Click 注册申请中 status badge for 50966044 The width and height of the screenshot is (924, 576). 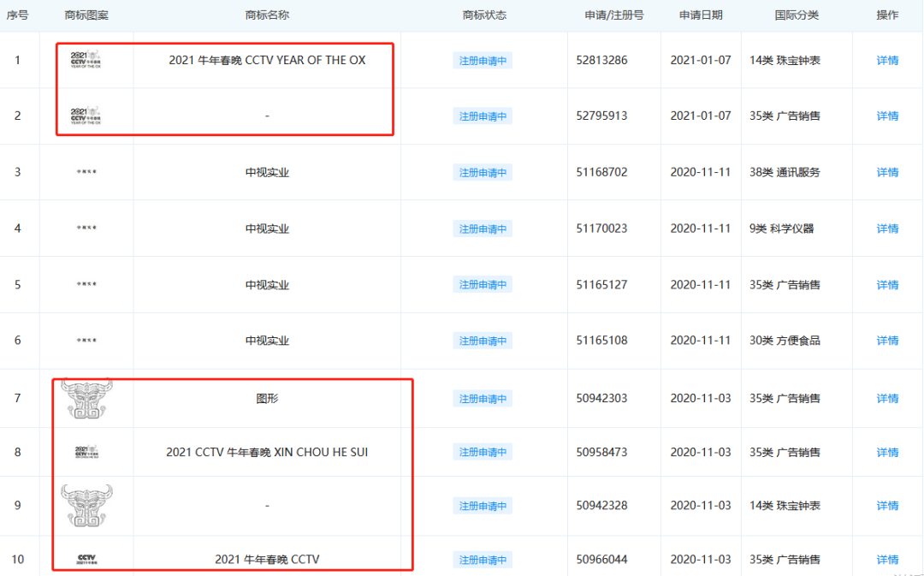pos(483,560)
